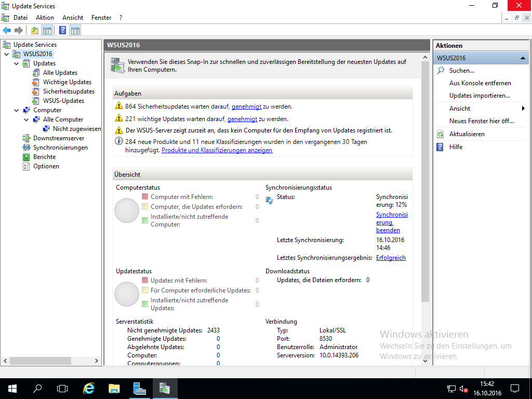Open taskbar search magnifier
The width and height of the screenshot is (532, 399).
pos(37,389)
